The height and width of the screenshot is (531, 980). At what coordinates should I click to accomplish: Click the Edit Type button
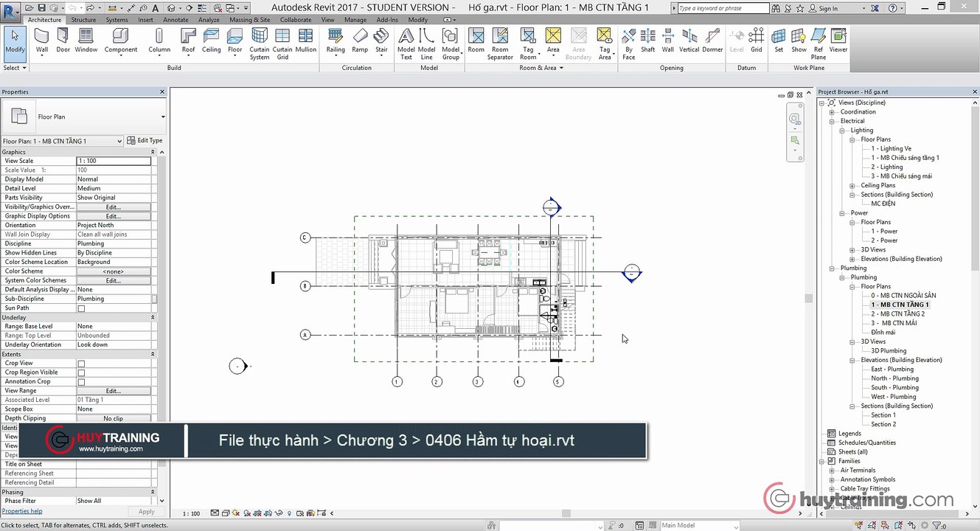pyautogui.click(x=145, y=141)
